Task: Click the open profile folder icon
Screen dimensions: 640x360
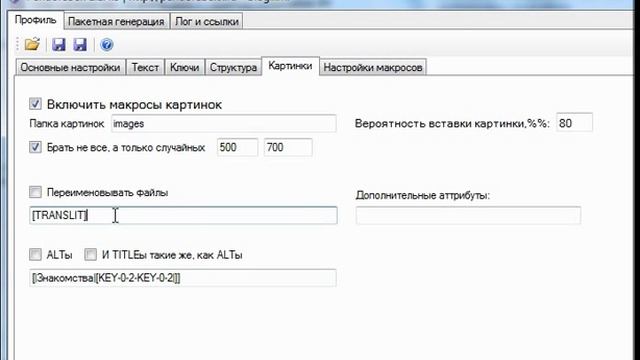Action: [32, 44]
